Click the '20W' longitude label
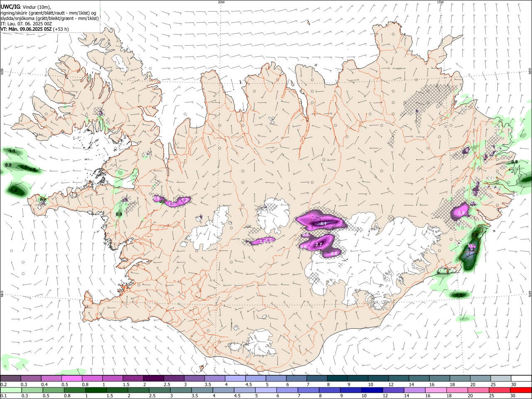532x399 pixels. click(x=221, y=2)
